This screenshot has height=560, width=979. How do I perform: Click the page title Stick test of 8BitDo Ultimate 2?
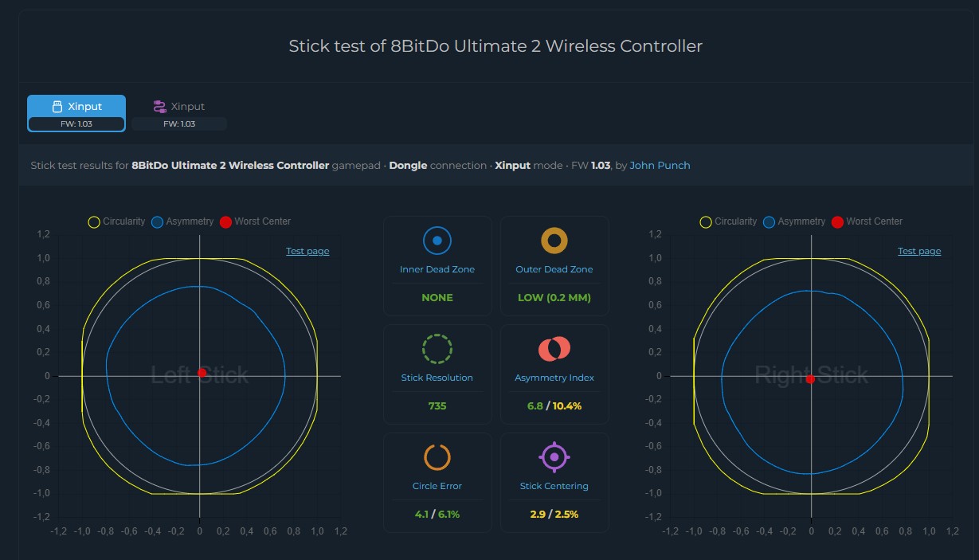[495, 46]
